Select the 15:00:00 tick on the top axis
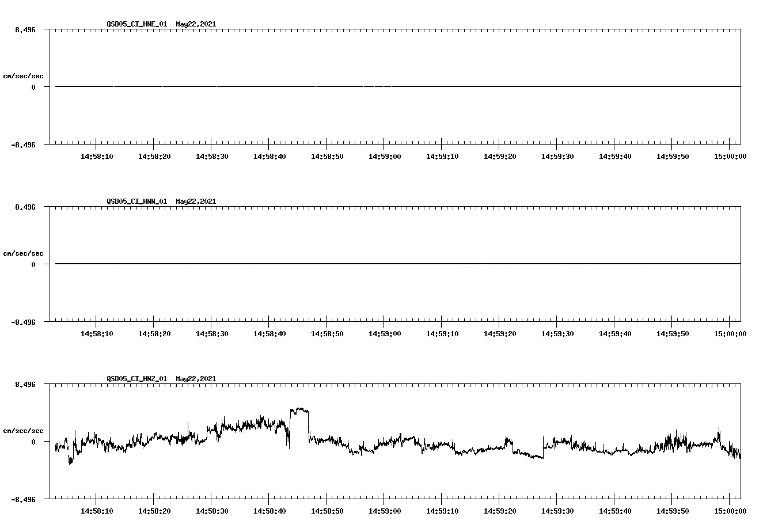This screenshot has height=532, width=782. [x=730, y=155]
